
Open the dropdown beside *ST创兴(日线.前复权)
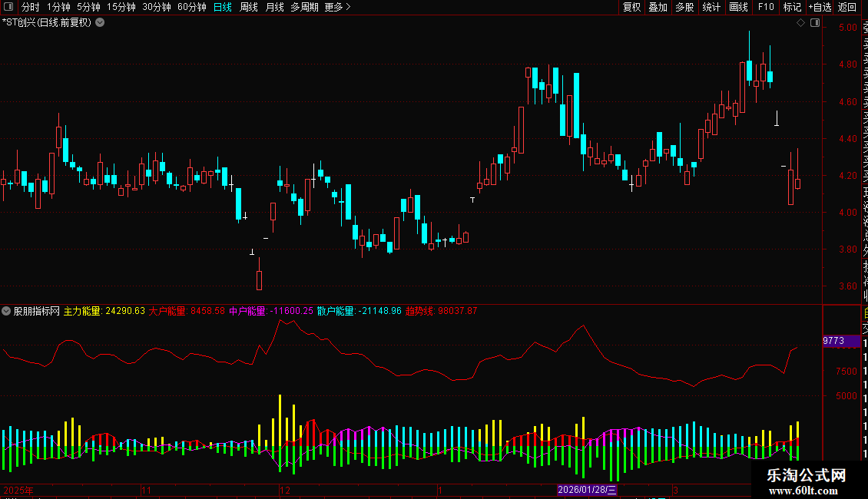point(100,23)
